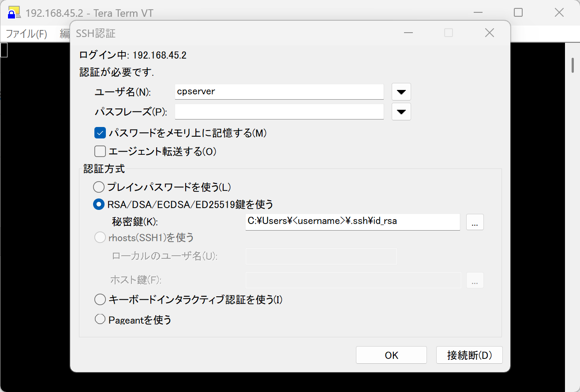Viewport: 580px width, 392px height.
Task: Select プレインパスワードを使う radio button
Action: [x=99, y=187]
